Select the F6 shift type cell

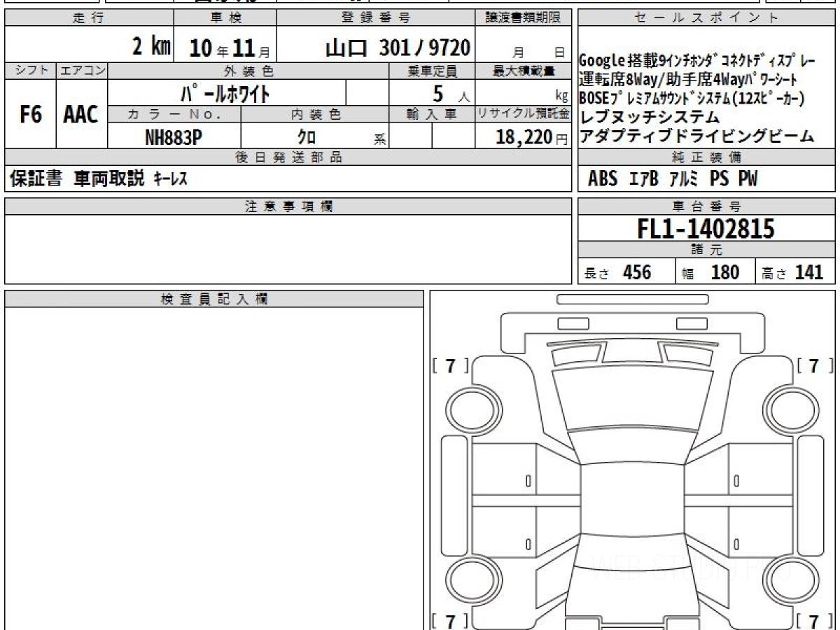click(x=30, y=115)
